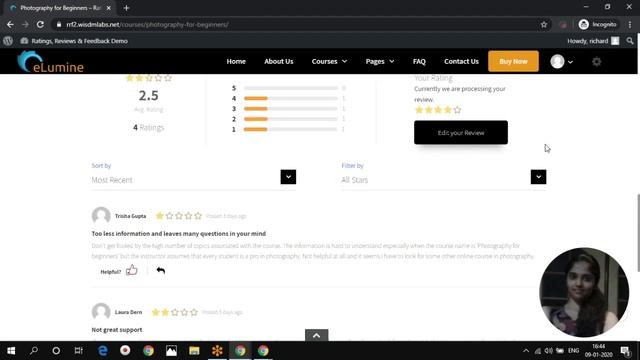640x360 pixels.
Task: Reload the page with the refresh icon
Action: (x=40, y=24)
